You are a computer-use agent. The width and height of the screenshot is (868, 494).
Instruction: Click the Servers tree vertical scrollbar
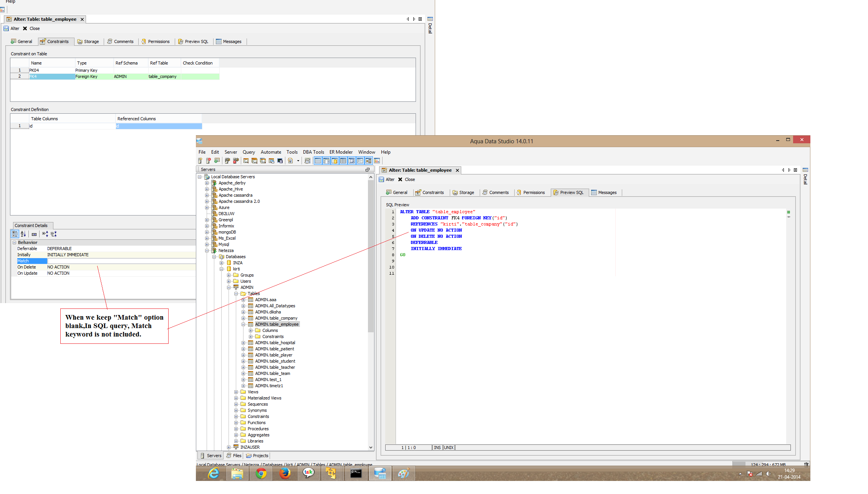(x=371, y=256)
